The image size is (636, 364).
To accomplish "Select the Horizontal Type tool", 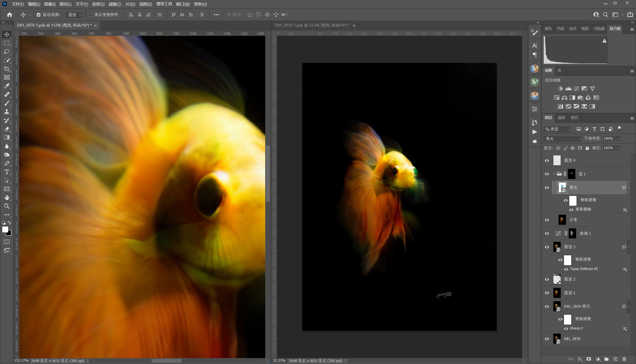I will pyautogui.click(x=7, y=172).
